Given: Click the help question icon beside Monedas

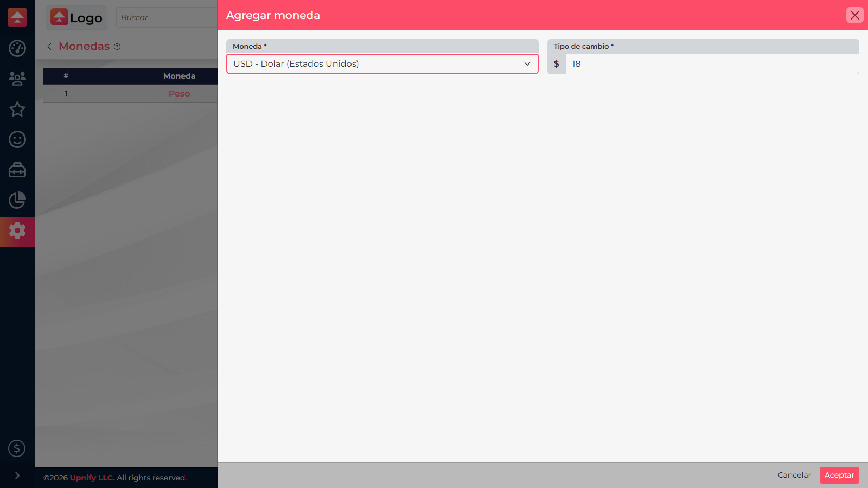Looking at the screenshot, I should point(117,47).
